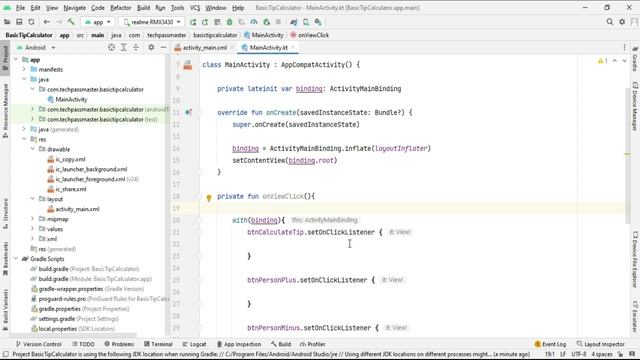The image size is (640, 360).
Task: Click the Sync/Reload toolbar icon
Action: pyautogui.click(x=31, y=22)
